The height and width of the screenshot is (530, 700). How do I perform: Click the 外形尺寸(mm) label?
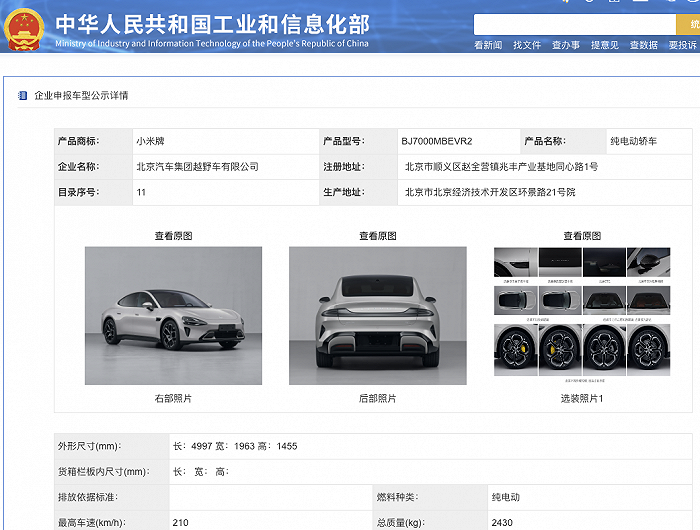click(x=89, y=446)
